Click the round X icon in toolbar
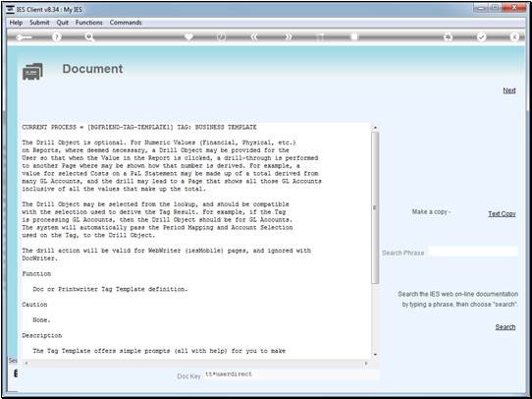Viewport: 532px width, 399px height. (x=514, y=37)
